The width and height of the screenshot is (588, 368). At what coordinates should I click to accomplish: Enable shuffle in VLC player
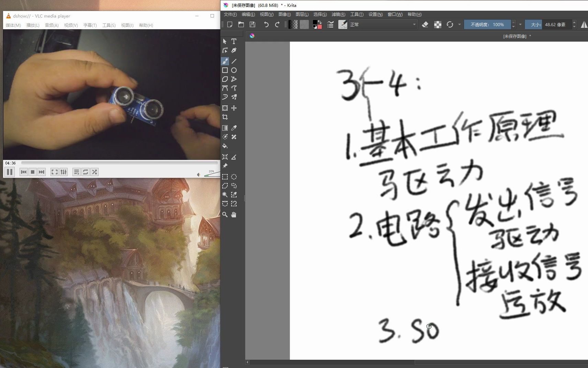tap(94, 172)
